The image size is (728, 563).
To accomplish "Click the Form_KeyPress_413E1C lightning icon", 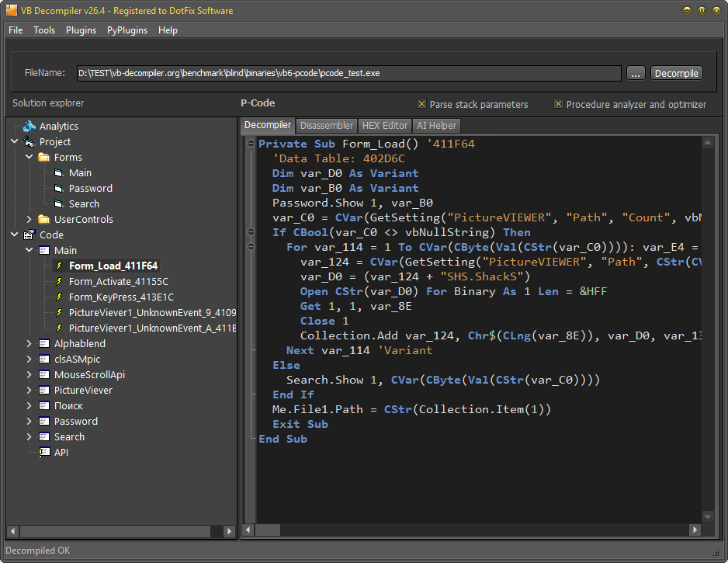I will [x=59, y=297].
